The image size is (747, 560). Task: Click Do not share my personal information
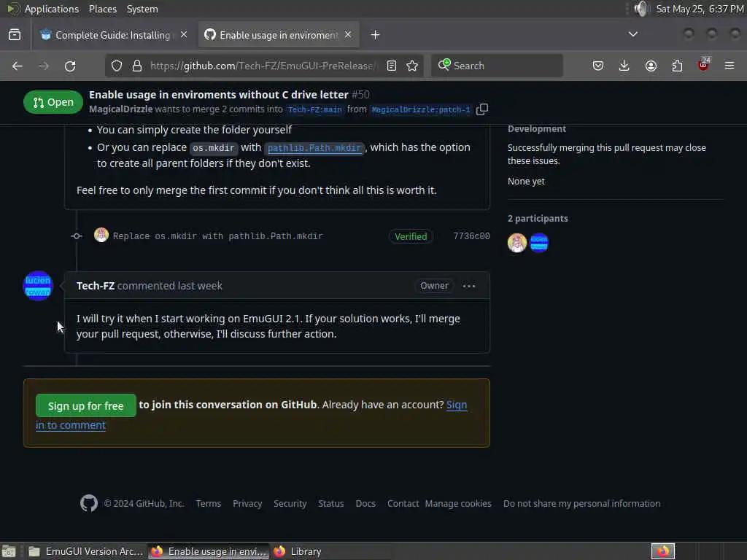pyautogui.click(x=581, y=503)
